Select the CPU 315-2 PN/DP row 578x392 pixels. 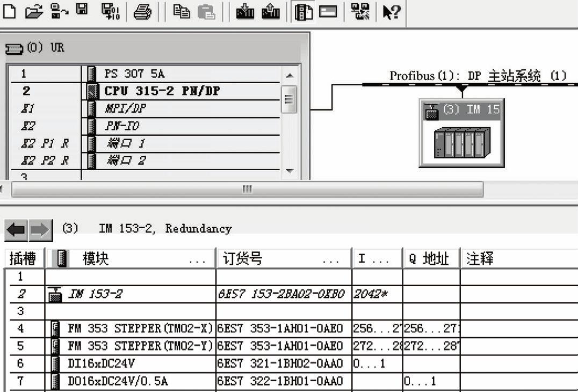click(144, 91)
